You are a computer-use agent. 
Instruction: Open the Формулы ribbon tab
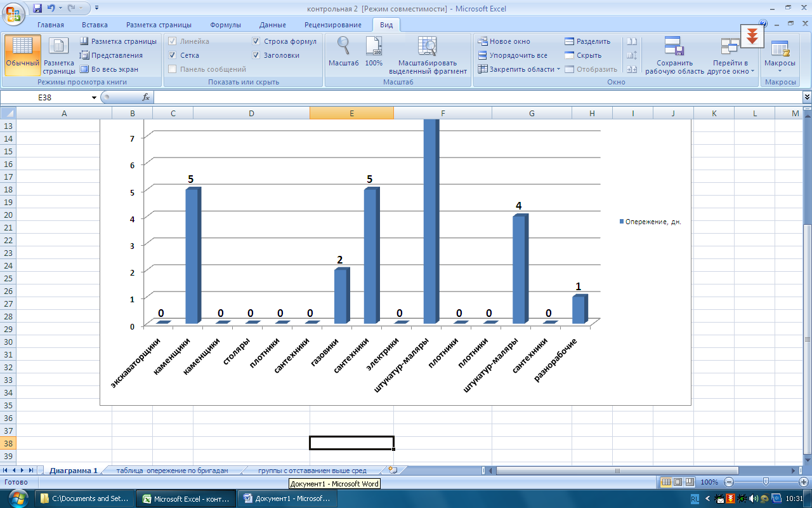(225, 25)
